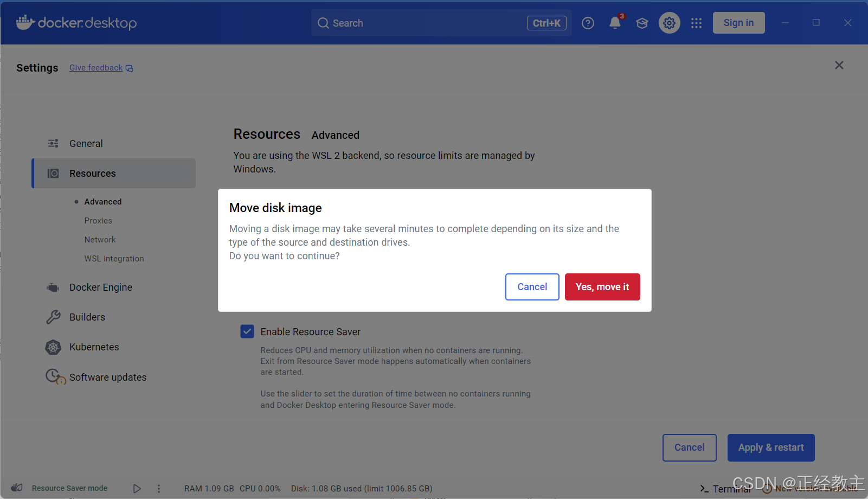
Task: Open the extensions grid icon
Action: pyautogui.click(x=697, y=23)
